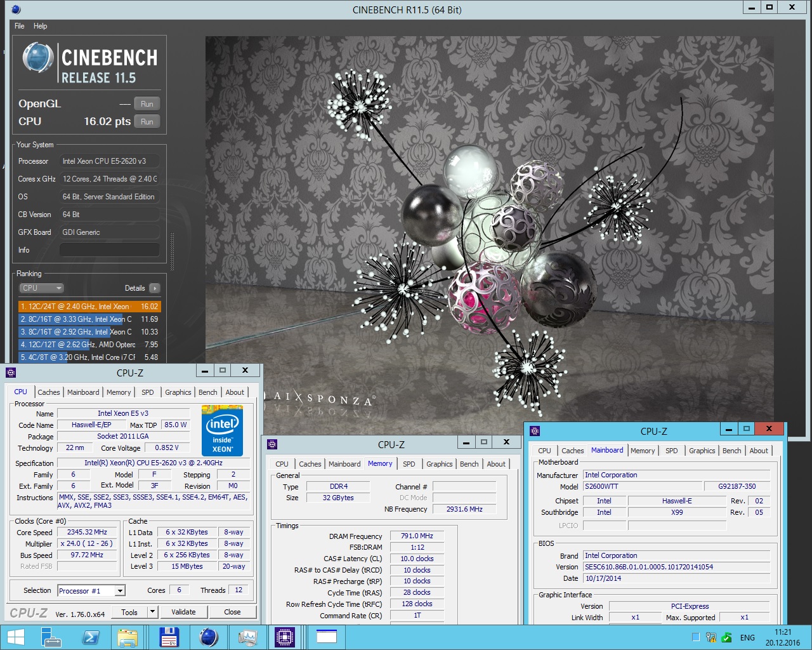Open Memory tab in Mainboard CPU-Z window

click(x=643, y=451)
